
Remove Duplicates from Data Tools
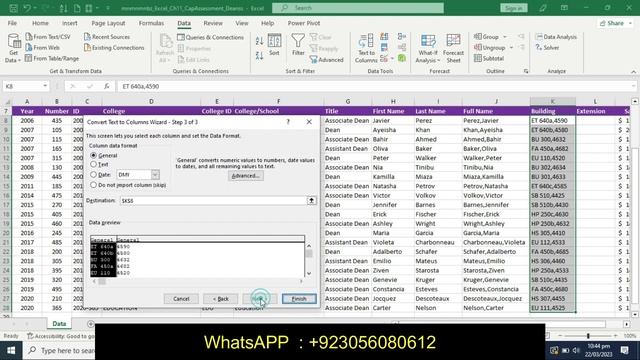pyautogui.click(x=384, y=48)
